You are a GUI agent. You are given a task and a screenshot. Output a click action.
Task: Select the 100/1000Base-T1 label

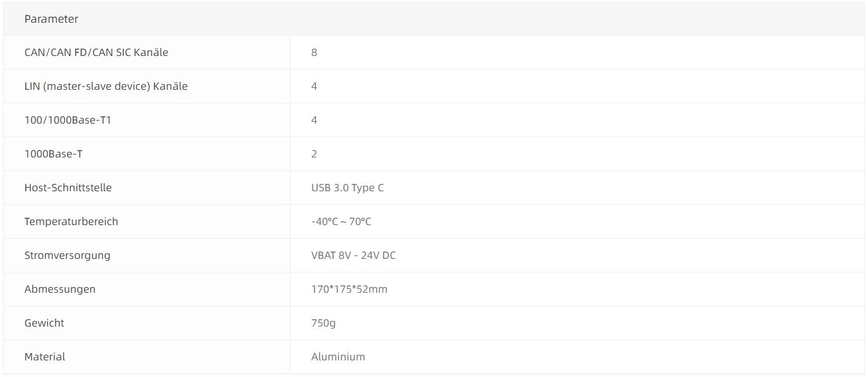pyautogui.click(x=68, y=120)
